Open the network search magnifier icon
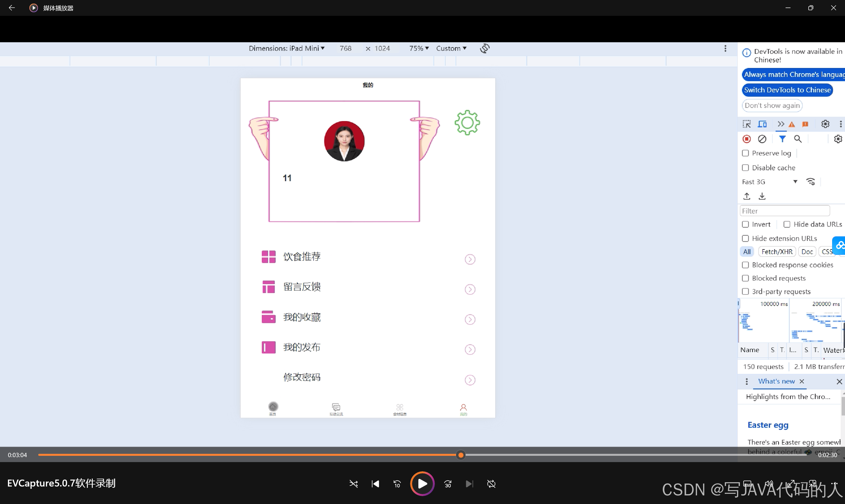 click(797, 139)
